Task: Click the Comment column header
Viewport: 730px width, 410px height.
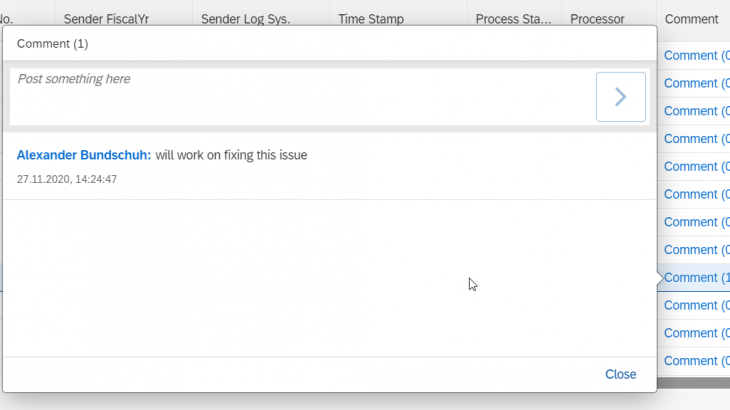Action: (691, 19)
